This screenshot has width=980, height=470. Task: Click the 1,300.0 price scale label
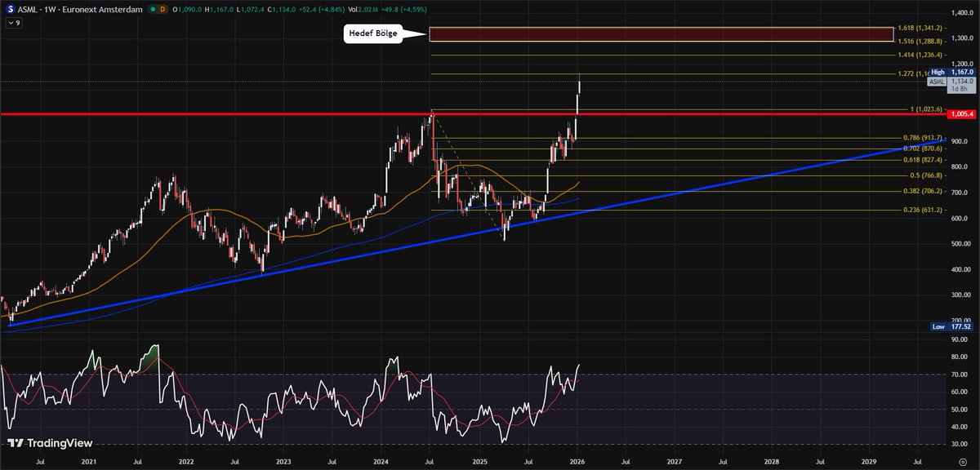coord(962,38)
